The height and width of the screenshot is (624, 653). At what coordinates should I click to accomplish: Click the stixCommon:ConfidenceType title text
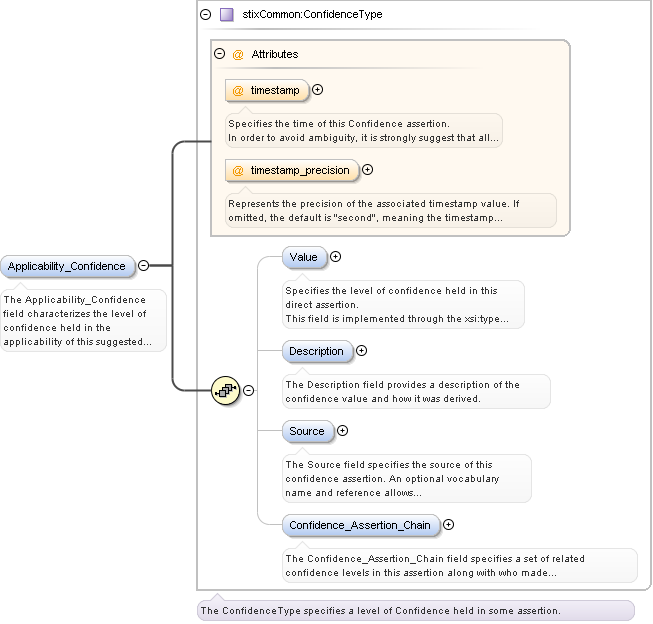coord(312,15)
